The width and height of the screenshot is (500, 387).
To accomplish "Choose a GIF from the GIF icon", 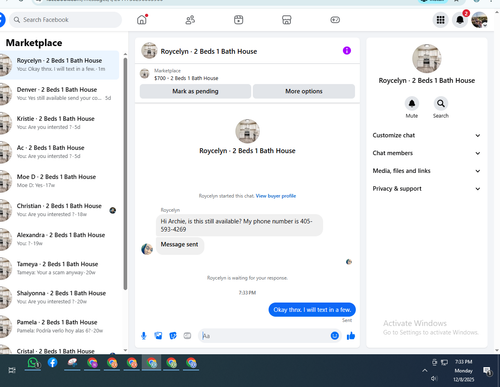I will (x=187, y=336).
